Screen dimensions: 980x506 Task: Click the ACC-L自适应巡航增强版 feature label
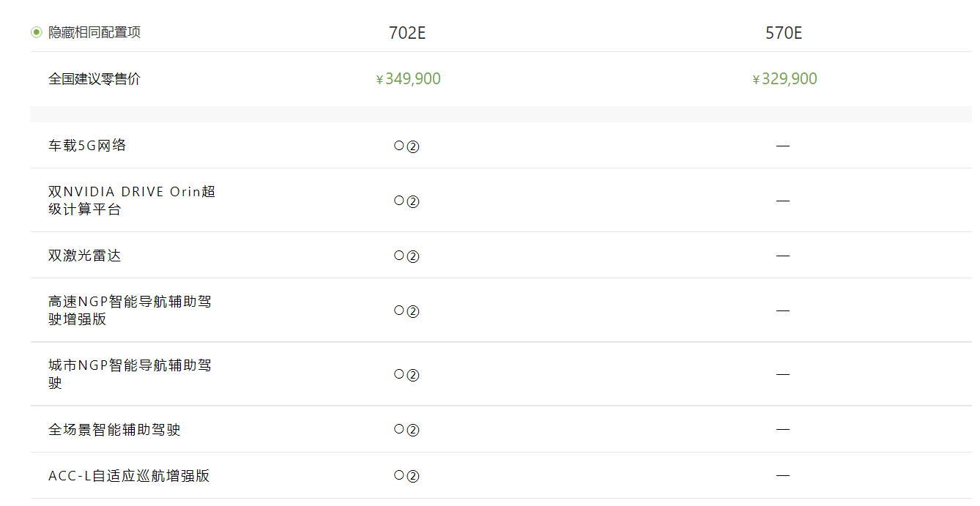click(129, 476)
